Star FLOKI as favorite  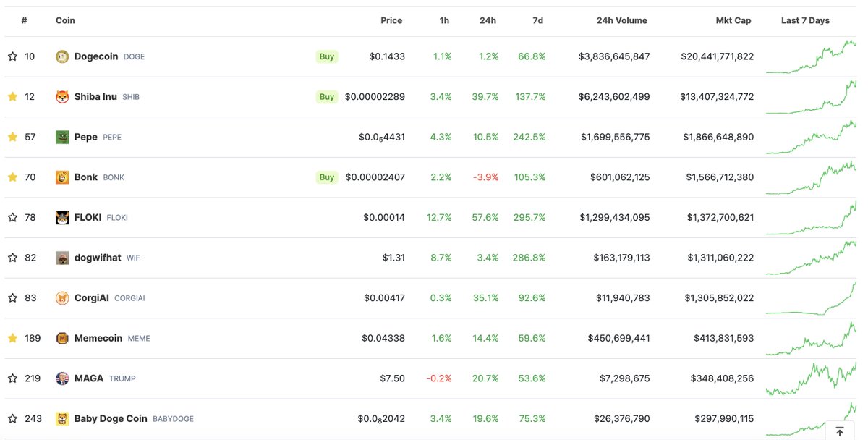12,217
